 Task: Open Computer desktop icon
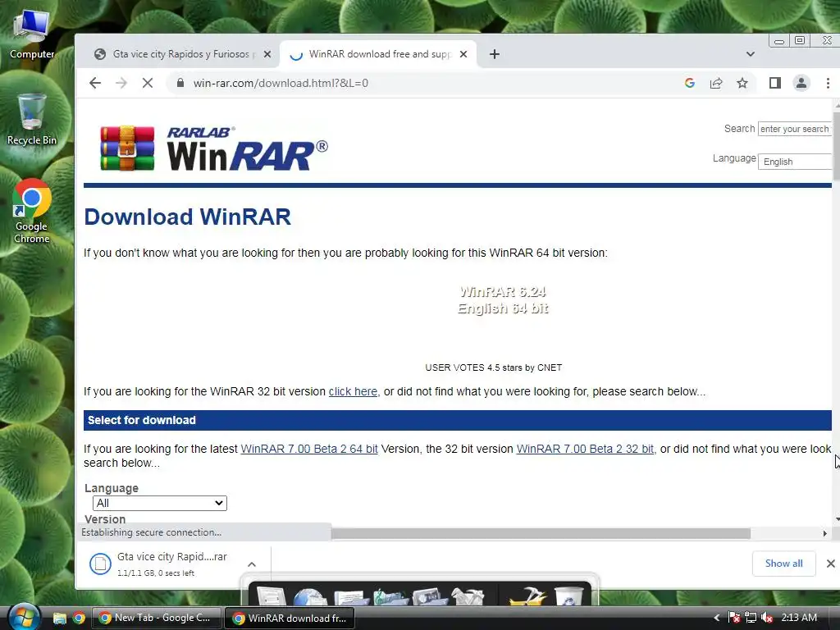click(x=32, y=34)
